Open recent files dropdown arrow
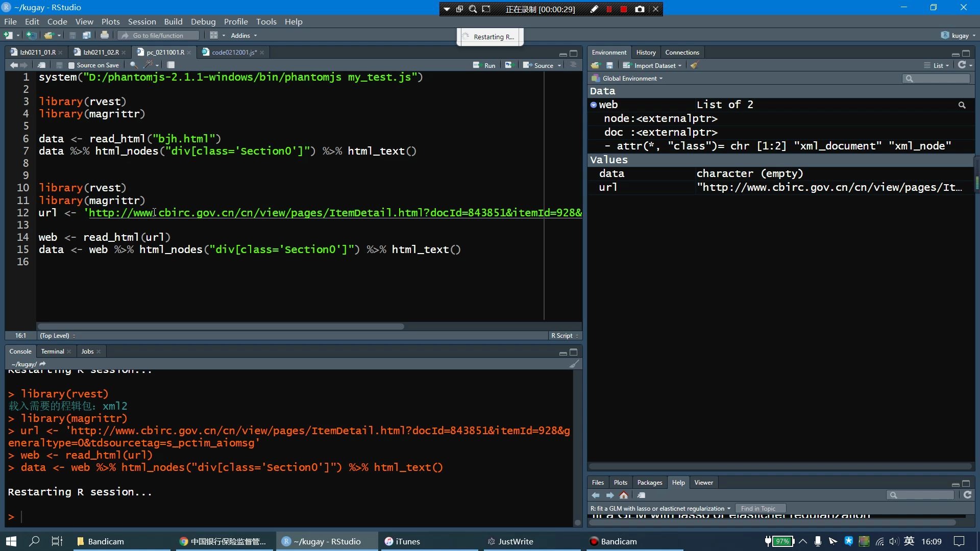Image resolution: width=980 pixels, height=551 pixels. click(x=59, y=35)
